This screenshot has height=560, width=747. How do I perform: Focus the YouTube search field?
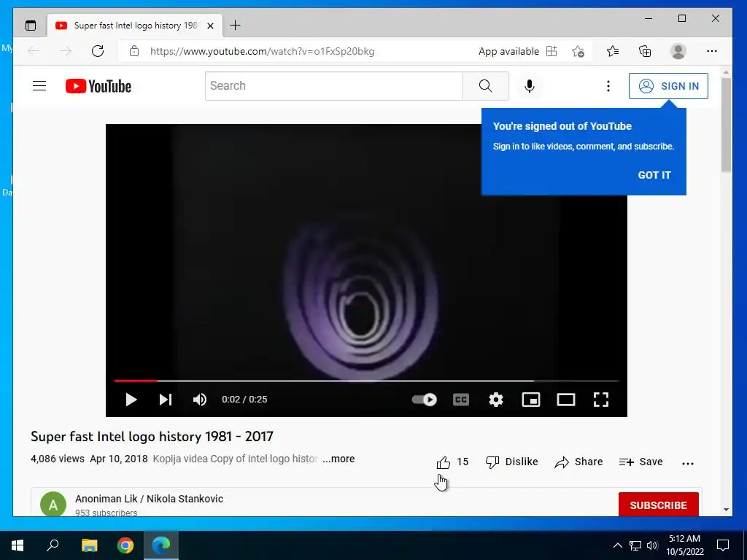(x=333, y=86)
